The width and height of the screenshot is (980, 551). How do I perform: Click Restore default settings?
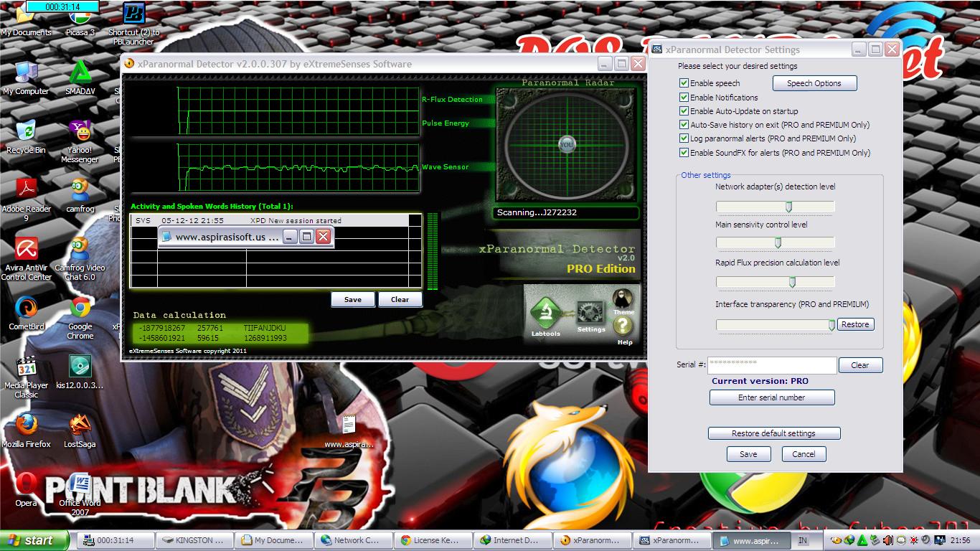(x=773, y=433)
